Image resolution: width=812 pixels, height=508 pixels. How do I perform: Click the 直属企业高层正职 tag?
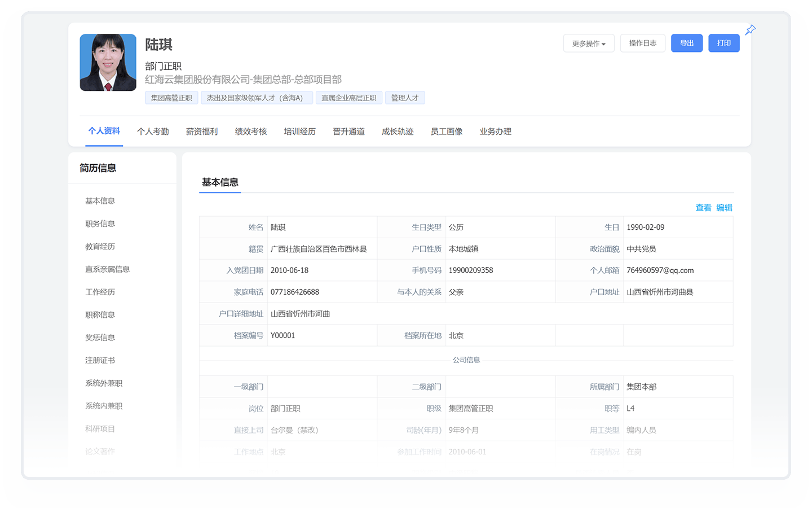coord(349,98)
